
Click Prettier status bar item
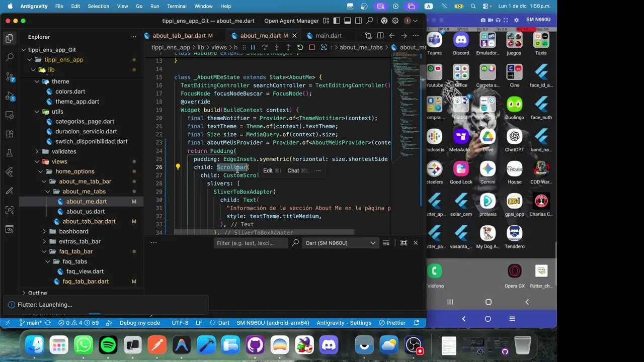coord(392,323)
